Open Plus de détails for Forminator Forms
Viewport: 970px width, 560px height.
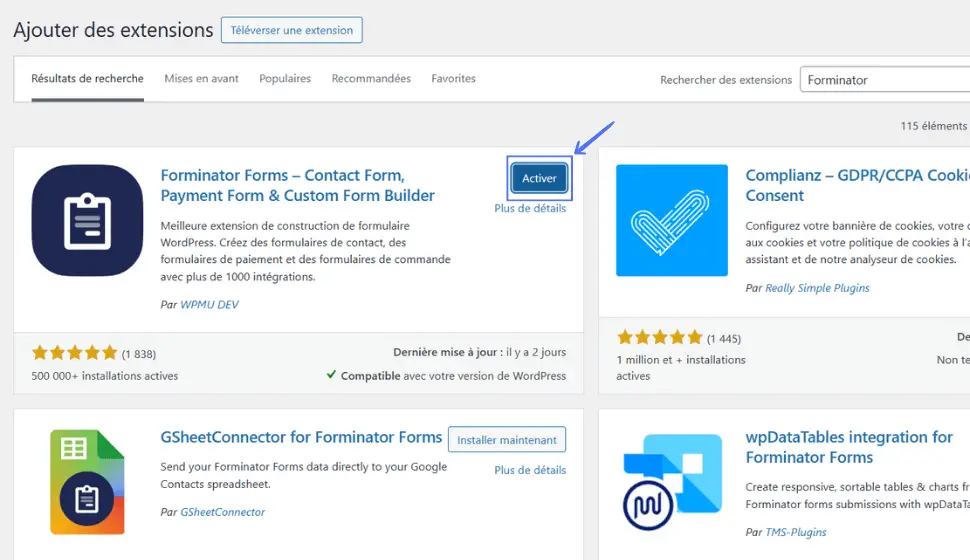(x=530, y=208)
